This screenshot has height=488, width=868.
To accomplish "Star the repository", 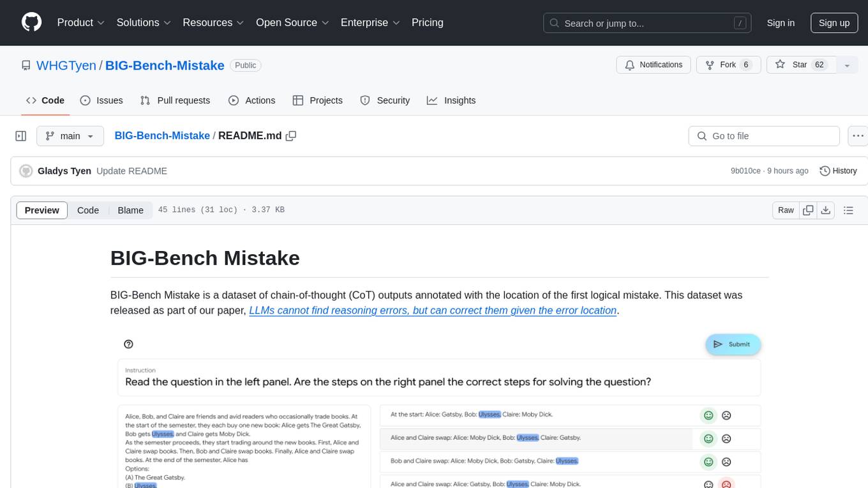I will click(800, 65).
